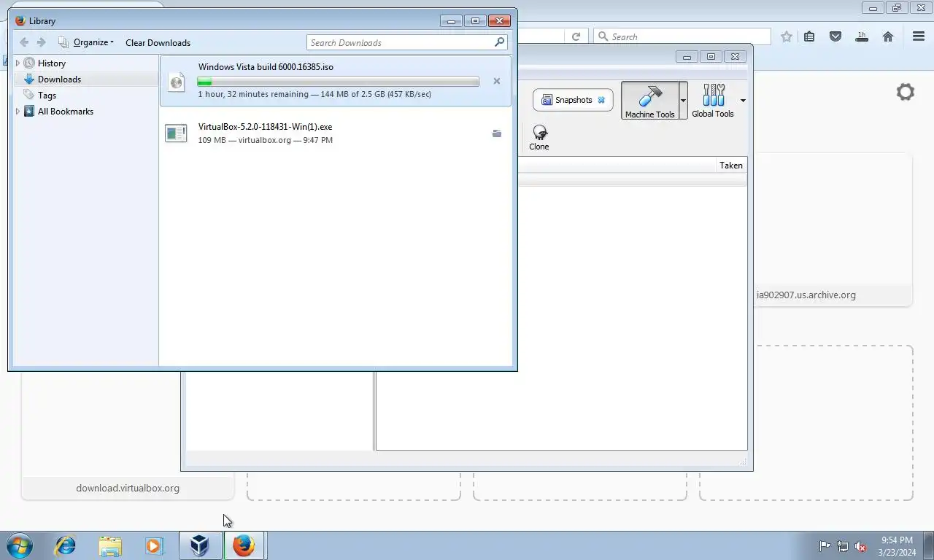Image resolution: width=934 pixels, height=560 pixels.
Task: Select Downloads in Library sidebar
Action: point(59,79)
